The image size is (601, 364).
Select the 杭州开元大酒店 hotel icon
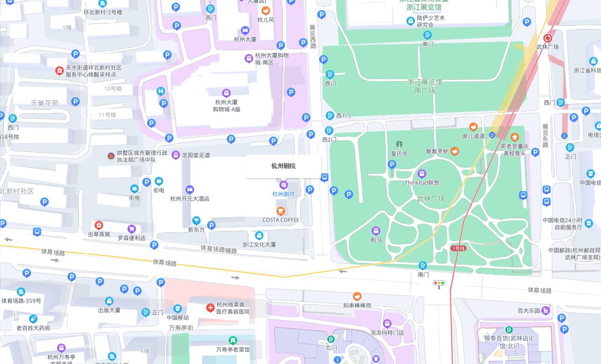click(x=189, y=190)
